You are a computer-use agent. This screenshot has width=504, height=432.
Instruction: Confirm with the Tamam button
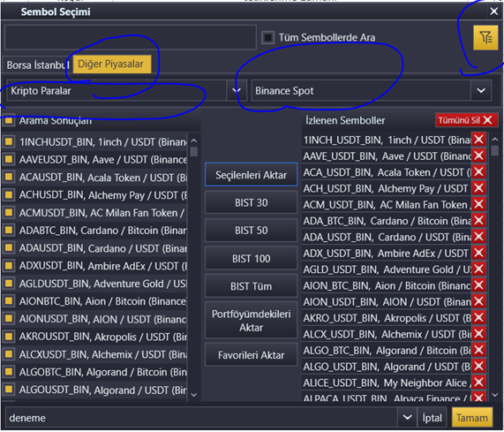(472, 418)
